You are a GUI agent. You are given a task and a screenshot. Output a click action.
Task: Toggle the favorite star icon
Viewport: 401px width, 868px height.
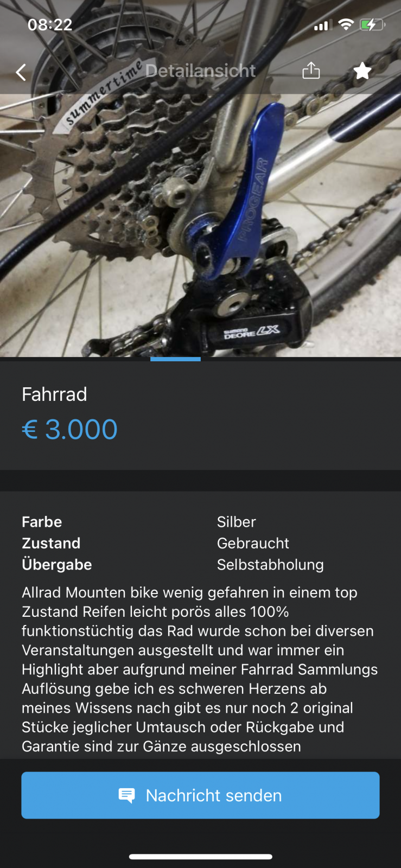pyautogui.click(x=362, y=71)
